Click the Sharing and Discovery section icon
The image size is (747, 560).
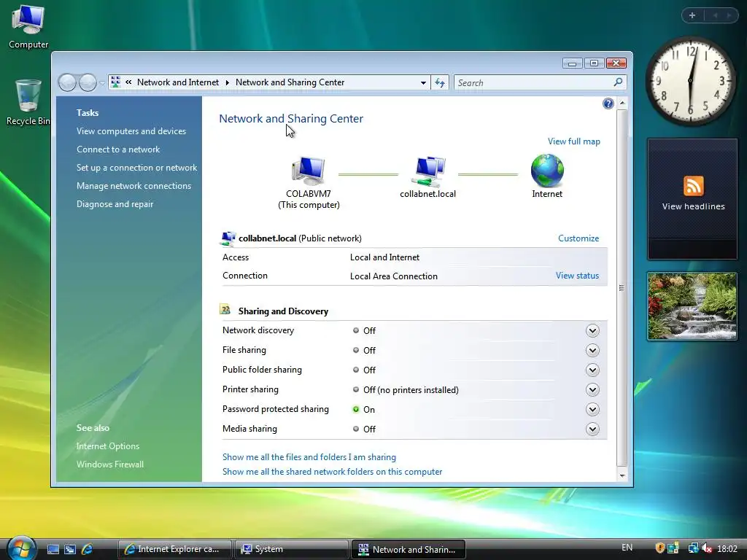click(225, 310)
